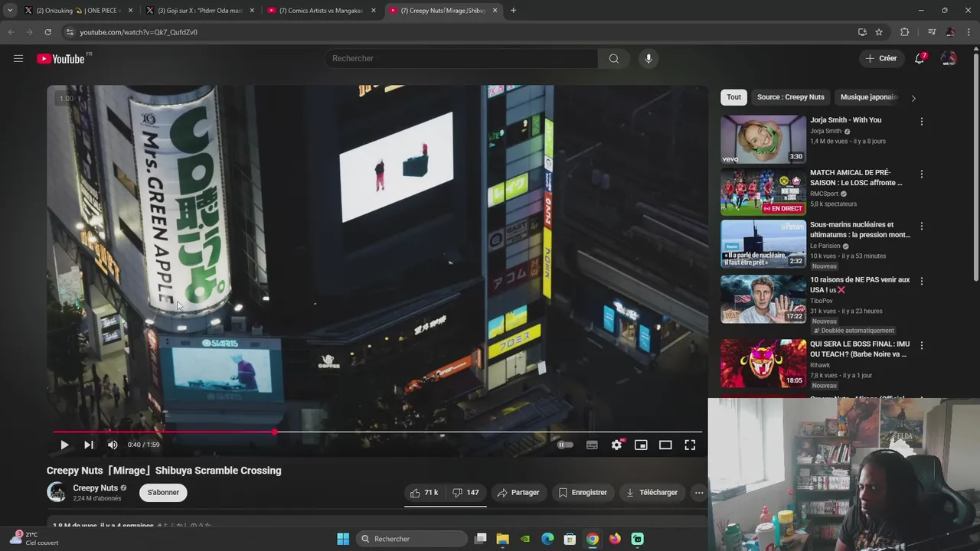Open the account avatar menu
This screenshot has height=551, width=980.
pos(949,58)
